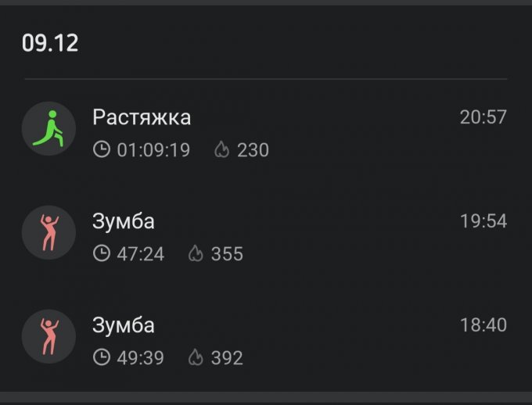The height and width of the screenshot is (405, 532).
Task: Select the 09.12 date header
Action: pyautogui.click(x=50, y=43)
